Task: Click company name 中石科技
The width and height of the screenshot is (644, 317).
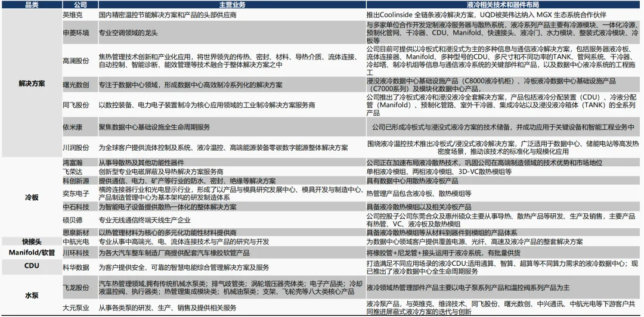Action: pyautogui.click(x=76, y=207)
